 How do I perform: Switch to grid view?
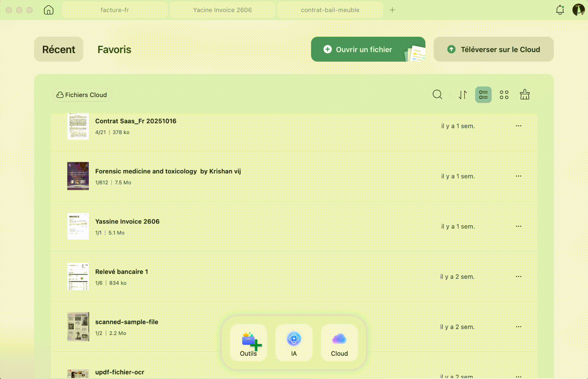[504, 95]
